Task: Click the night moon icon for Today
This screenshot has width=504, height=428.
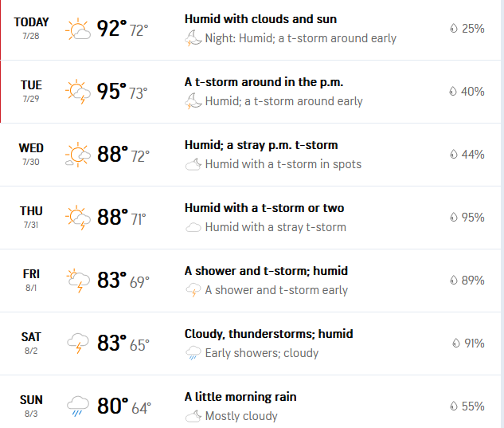Action: tap(193, 38)
